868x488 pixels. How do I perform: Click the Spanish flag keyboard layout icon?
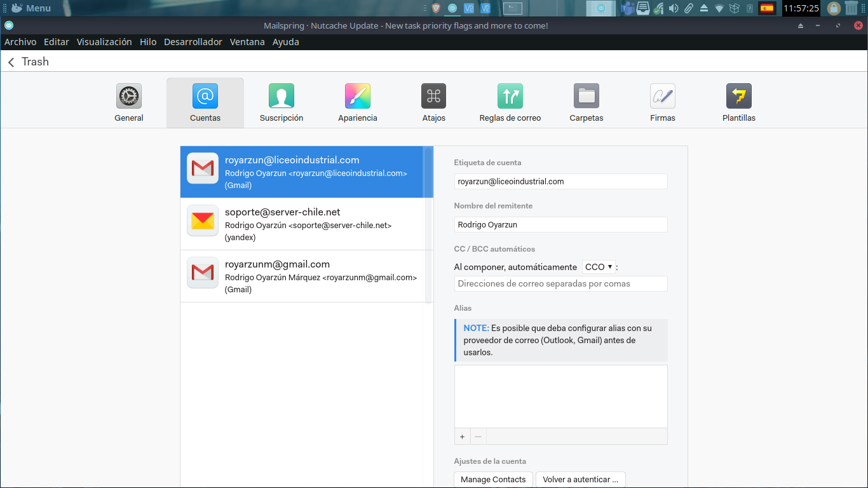(x=767, y=8)
